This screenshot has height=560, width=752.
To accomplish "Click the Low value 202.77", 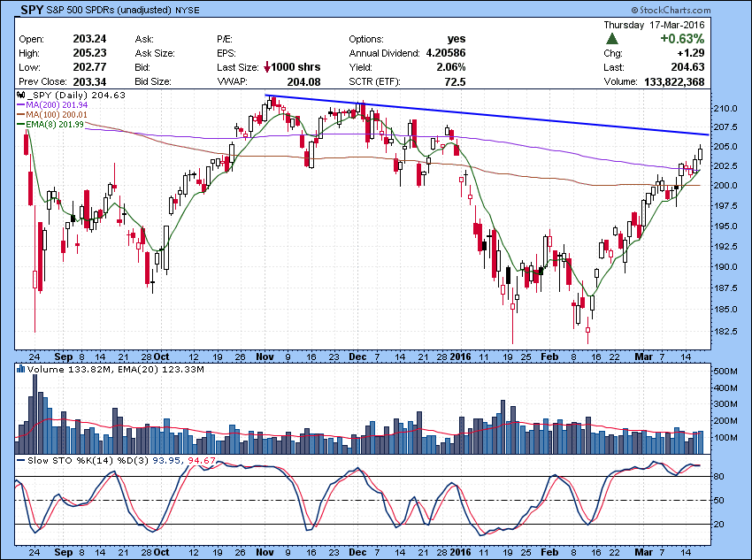I will pyautogui.click(x=89, y=67).
